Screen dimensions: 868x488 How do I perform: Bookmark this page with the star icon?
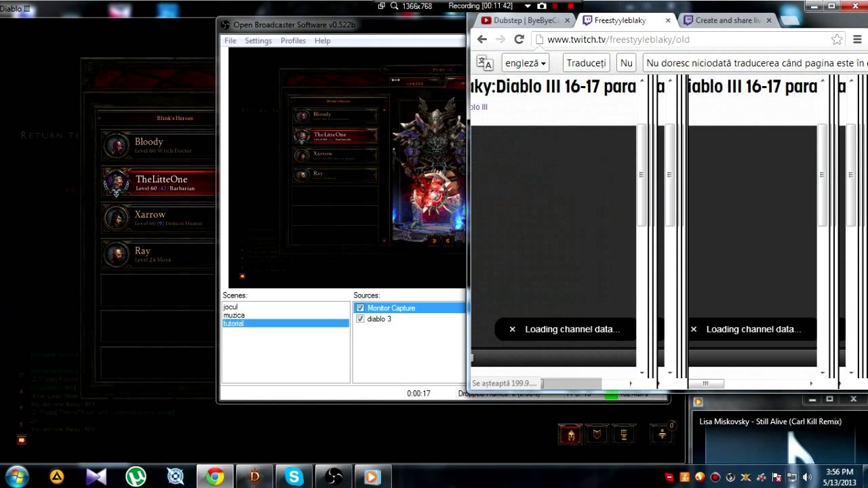point(837,39)
